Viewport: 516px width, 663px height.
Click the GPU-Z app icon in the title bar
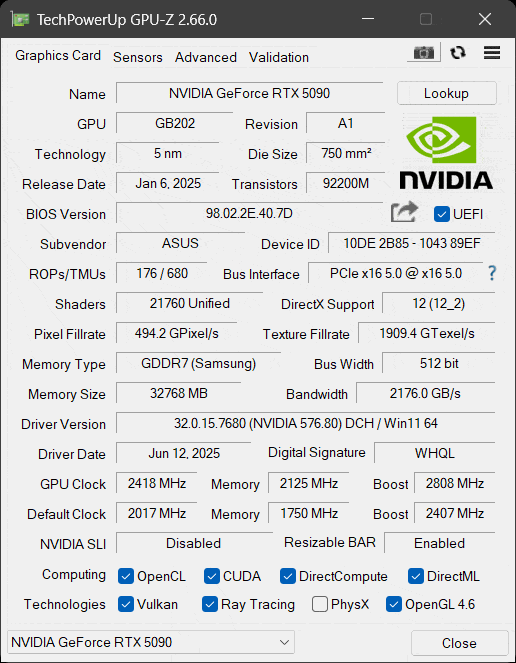click(20, 19)
